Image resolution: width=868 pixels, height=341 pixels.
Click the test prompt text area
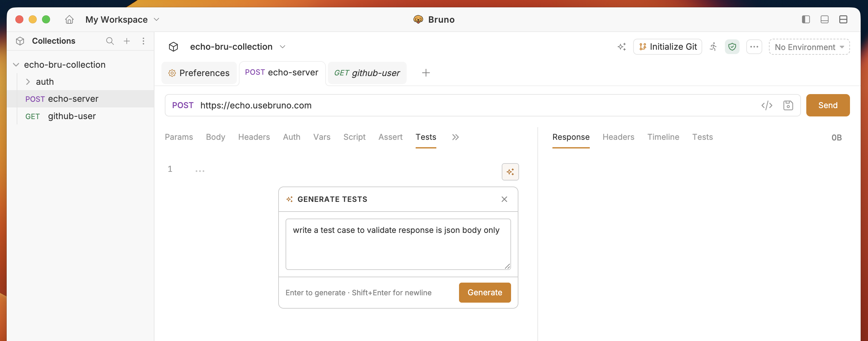398,244
